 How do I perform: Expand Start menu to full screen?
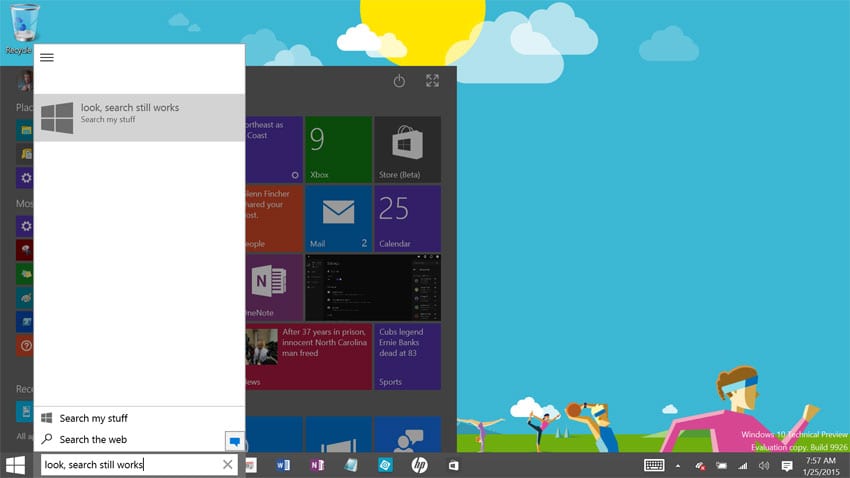432,81
